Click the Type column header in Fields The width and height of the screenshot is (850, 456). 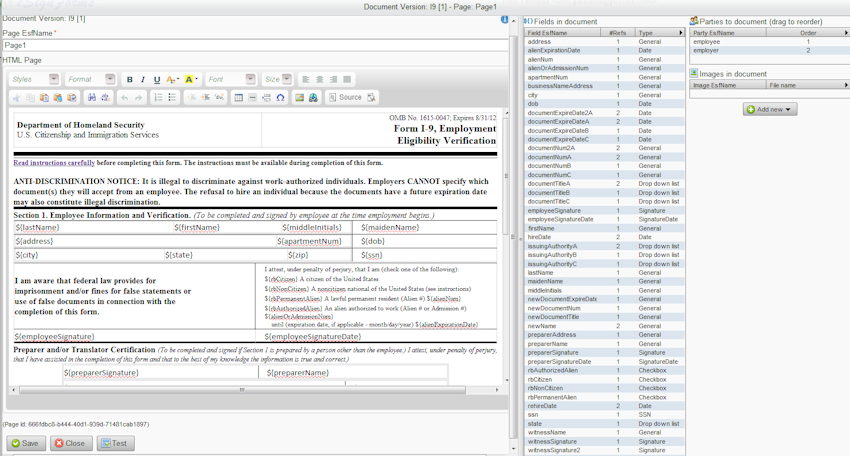[x=656, y=33]
